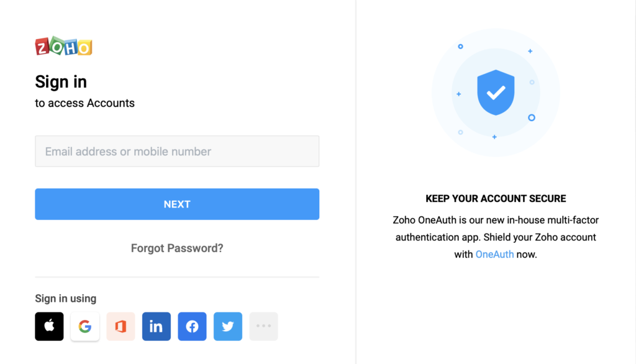Click the "Sign in using" label
Image resolution: width=636 pixels, height=364 pixels.
click(x=65, y=299)
